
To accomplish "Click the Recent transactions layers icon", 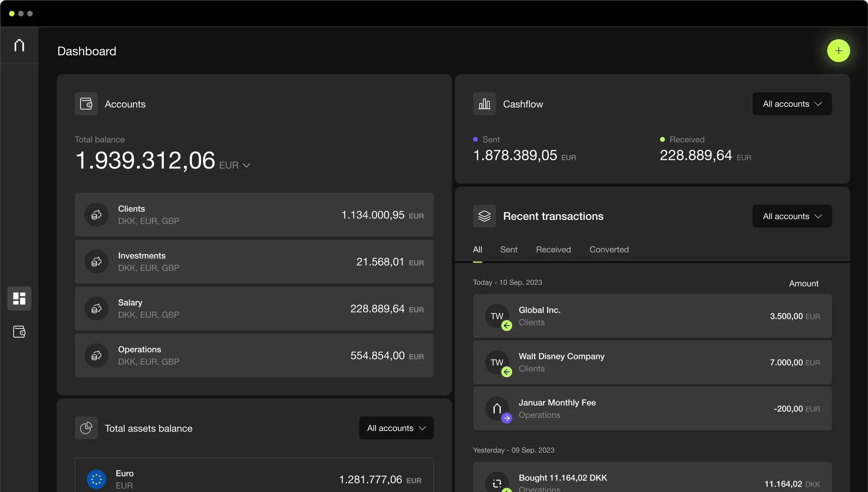I will click(x=484, y=216).
